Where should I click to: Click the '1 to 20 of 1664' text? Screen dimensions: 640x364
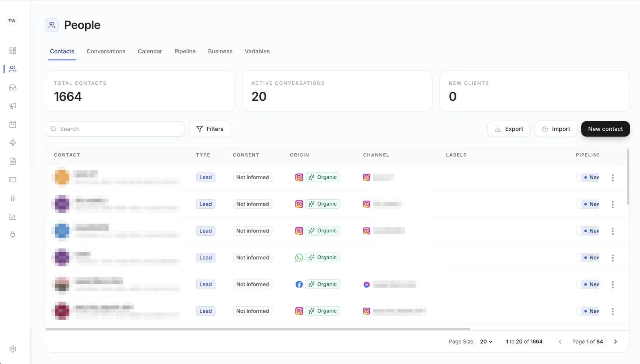coord(524,342)
